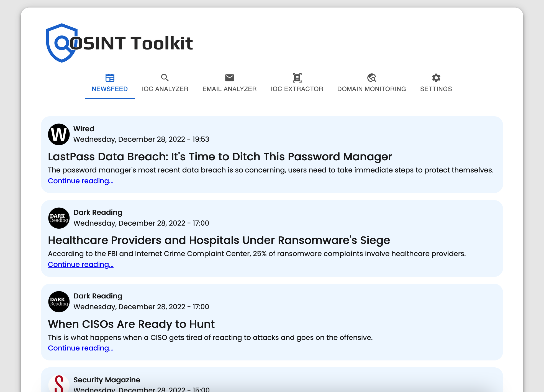Click the IOC Analyzer magnifier icon

[x=165, y=78]
